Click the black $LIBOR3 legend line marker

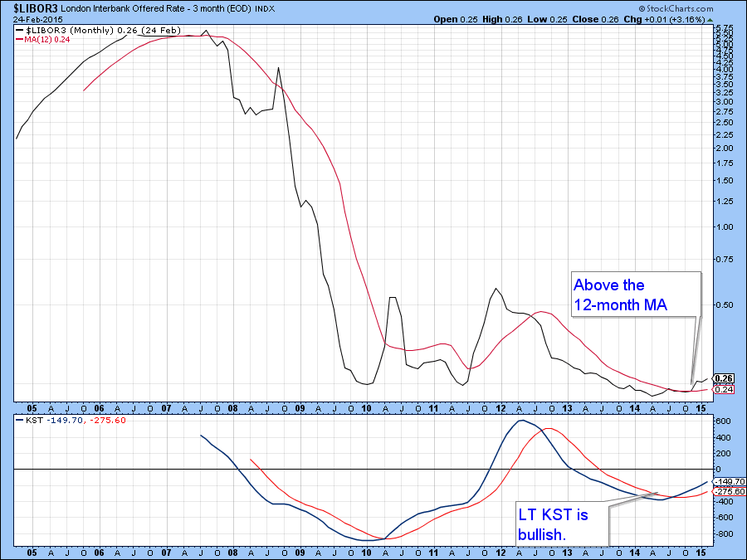click(x=20, y=30)
